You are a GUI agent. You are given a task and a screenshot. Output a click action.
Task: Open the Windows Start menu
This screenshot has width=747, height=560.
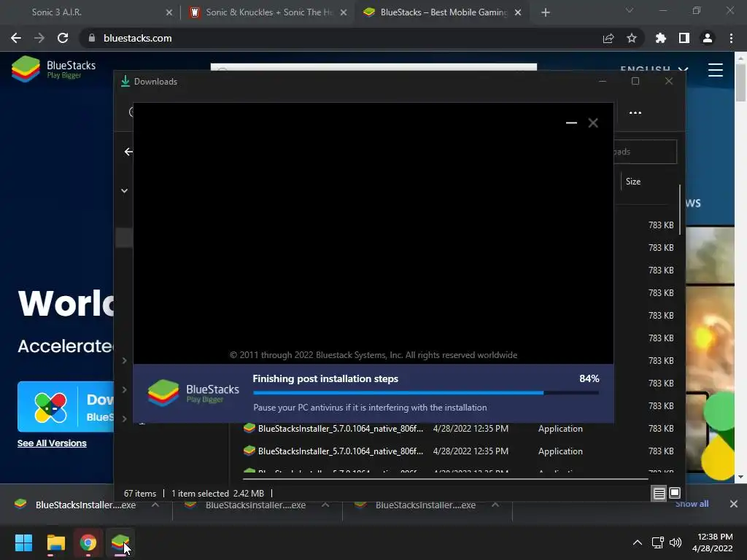pos(23,542)
